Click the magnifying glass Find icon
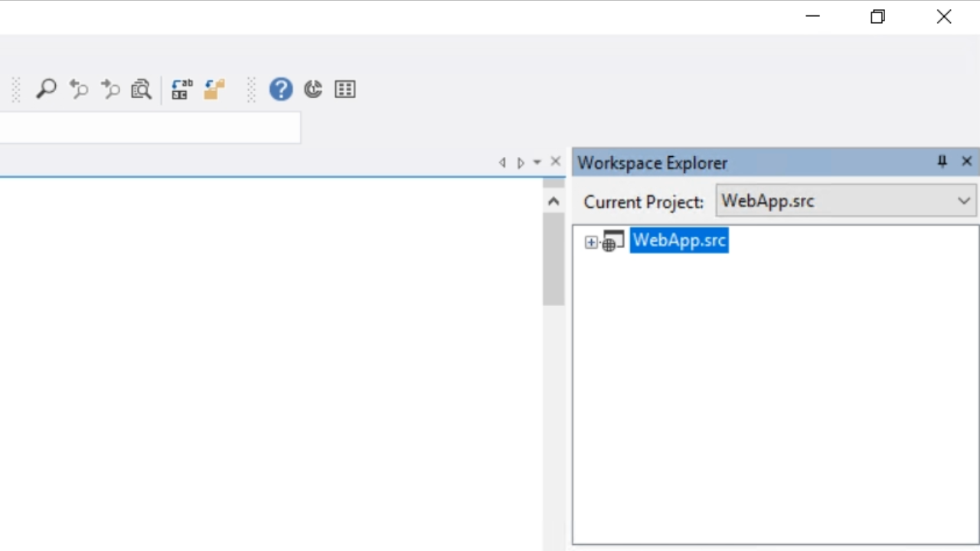The image size is (980, 551). pyautogui.click(x=46, y=90)
